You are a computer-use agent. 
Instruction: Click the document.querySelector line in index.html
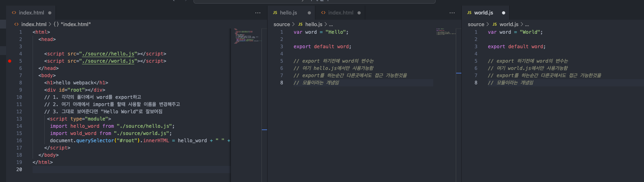[x=140, y=141]
